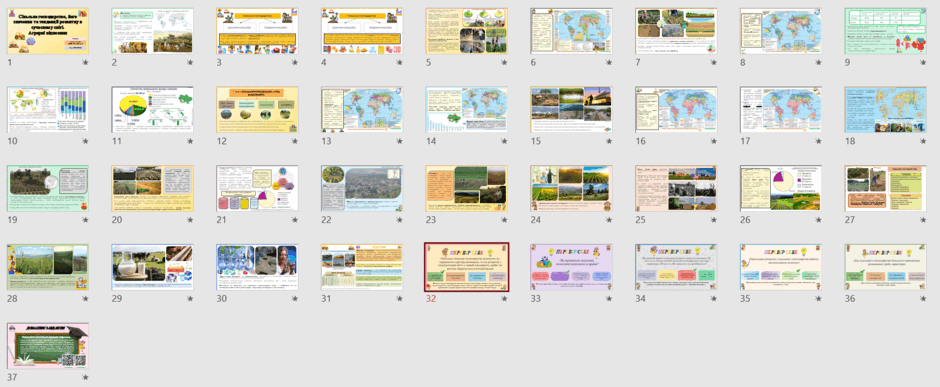The width and height of the screenshot is (940, 387).
Task: Select highlighted slide 32 thumbnail
Action: coord(467,267)
